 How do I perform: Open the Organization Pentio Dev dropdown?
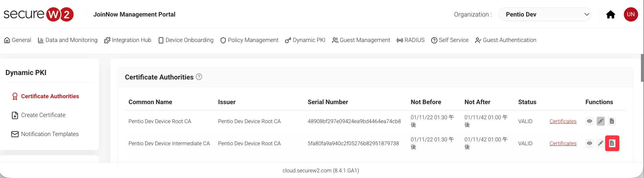pyautogui.click(x=545, y=14)
